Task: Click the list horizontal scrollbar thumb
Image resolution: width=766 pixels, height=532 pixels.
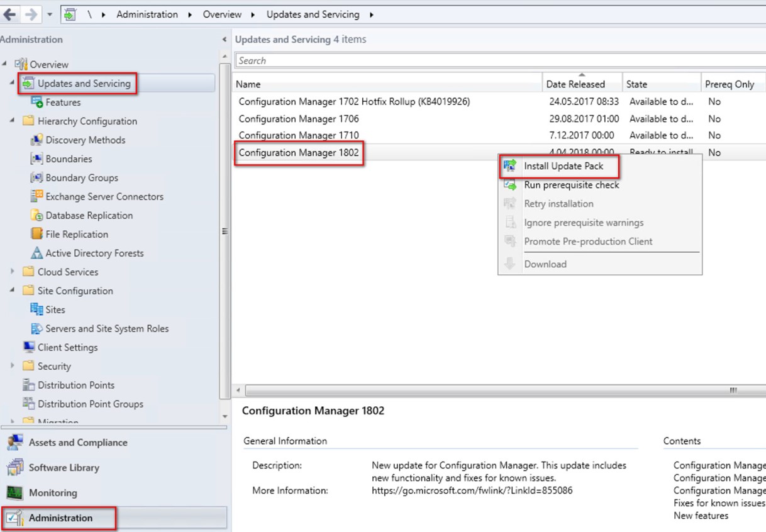Action: (505, 391)
